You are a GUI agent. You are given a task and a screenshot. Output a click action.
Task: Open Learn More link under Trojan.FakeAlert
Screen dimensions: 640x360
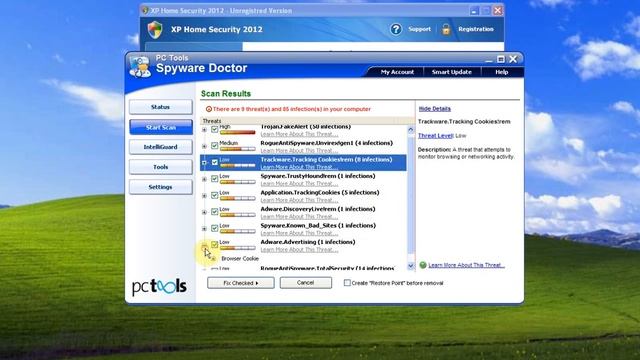299,134
